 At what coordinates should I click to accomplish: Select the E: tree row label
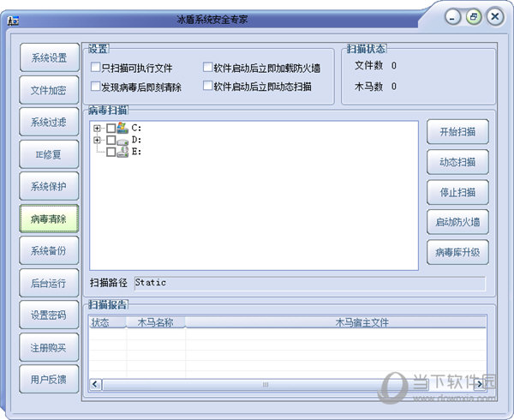136,152
